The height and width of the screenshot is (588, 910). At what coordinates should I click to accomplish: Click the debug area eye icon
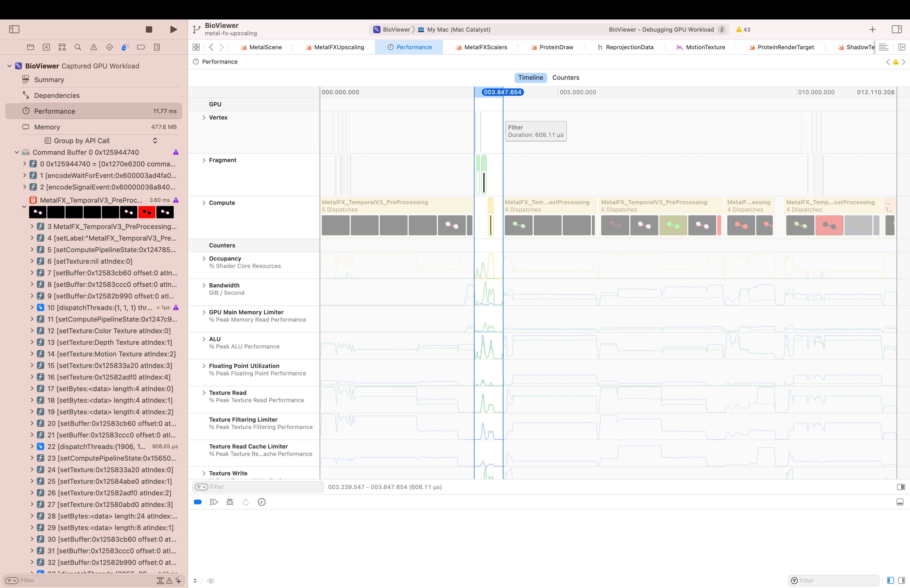coord(210,581)
